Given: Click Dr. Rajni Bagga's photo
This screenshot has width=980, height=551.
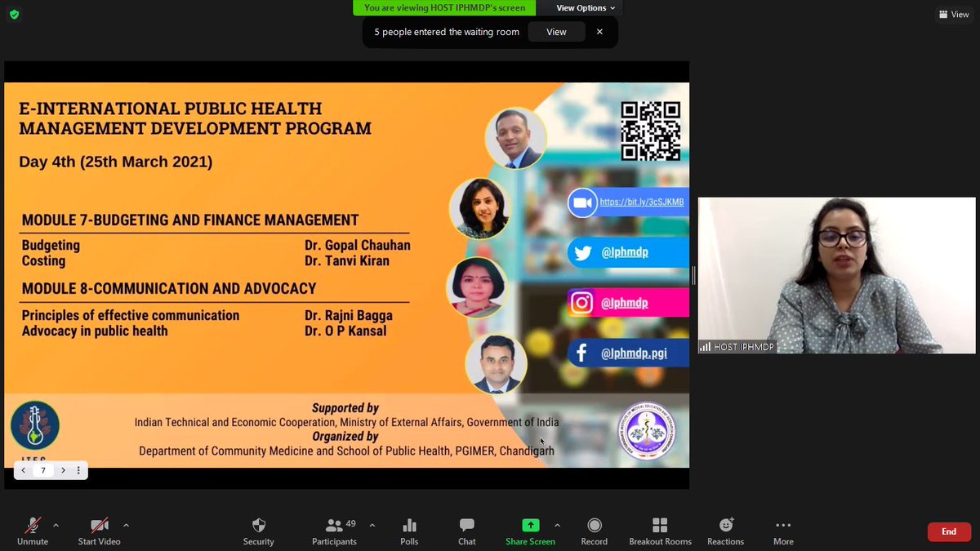Looking at the screenshot, I should coord(477,288).
